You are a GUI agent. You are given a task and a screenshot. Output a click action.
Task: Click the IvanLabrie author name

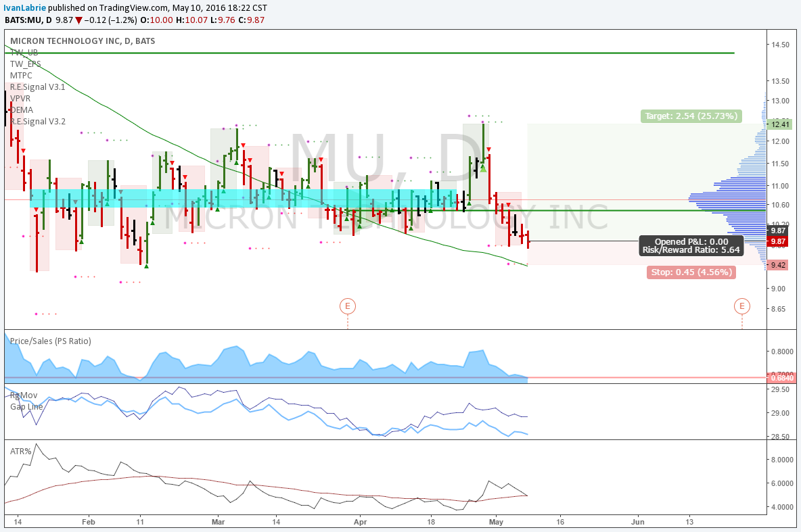pyautogui.click(x=25, y=7)
